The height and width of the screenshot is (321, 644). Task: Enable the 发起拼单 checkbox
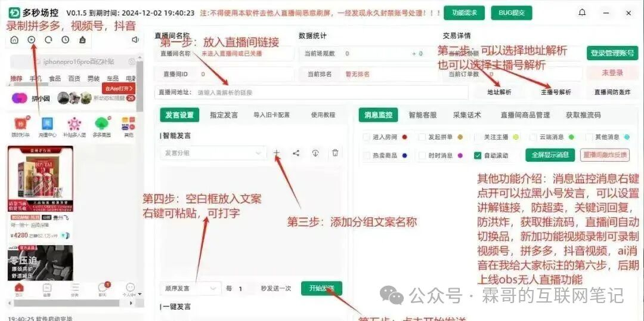[x=422, y=137]
